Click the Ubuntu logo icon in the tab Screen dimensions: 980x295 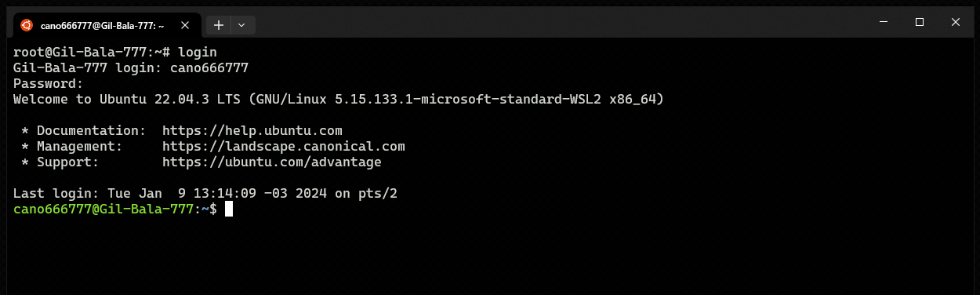point(27,25)
